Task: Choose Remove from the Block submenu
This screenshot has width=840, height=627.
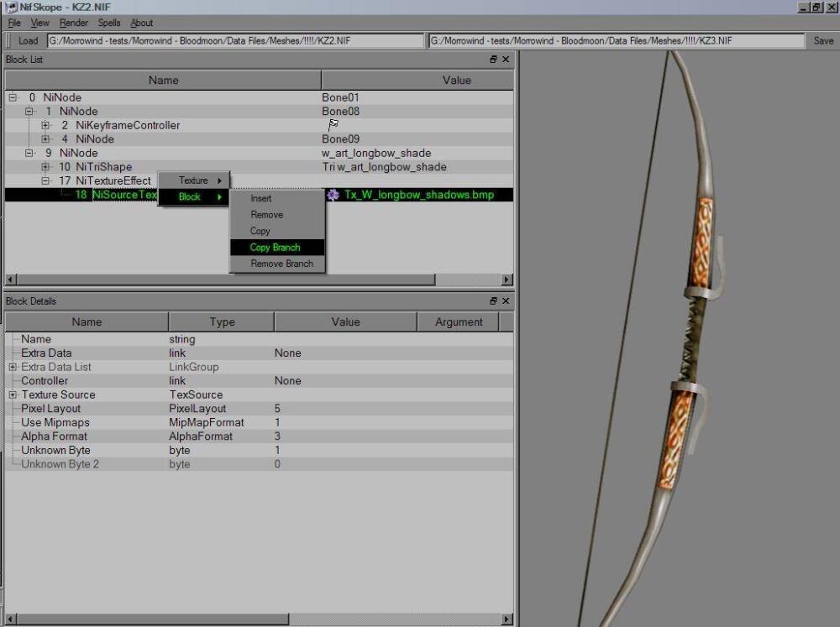Action: 277,215
